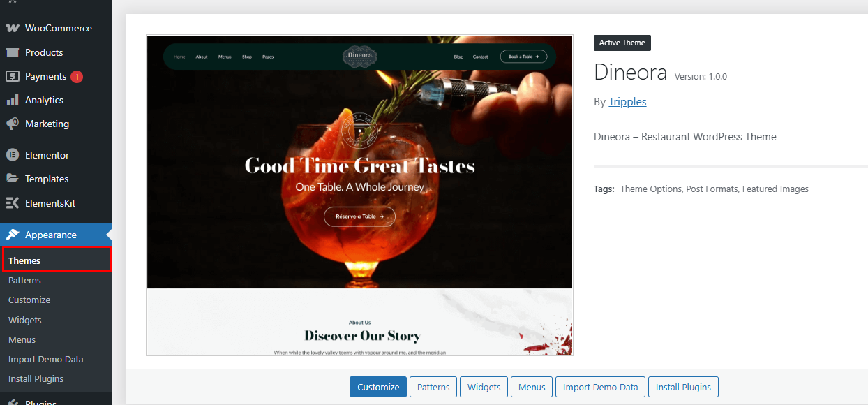Click the Marketing megaphone icon
The width and height of the screenshot is (868, 405).
click(13, 124)
